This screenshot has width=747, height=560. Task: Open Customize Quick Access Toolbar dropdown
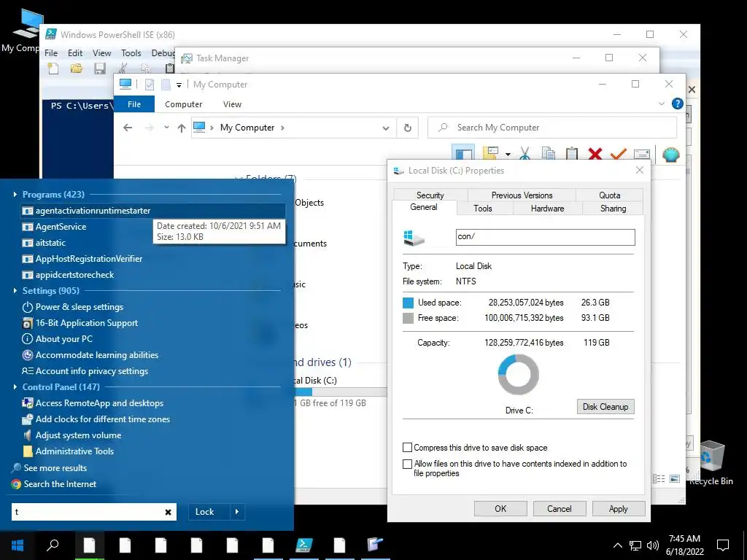tap(179, 85)
